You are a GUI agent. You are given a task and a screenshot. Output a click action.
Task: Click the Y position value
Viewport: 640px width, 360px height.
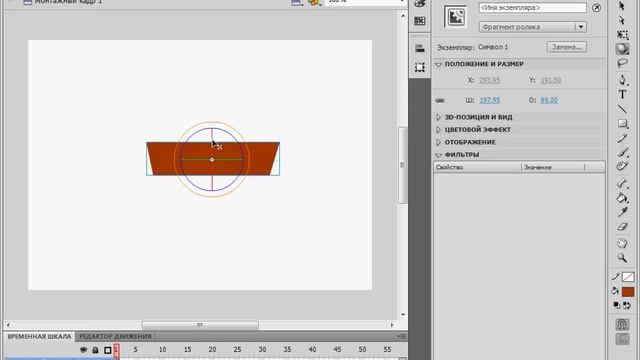(x=551, y=80)
